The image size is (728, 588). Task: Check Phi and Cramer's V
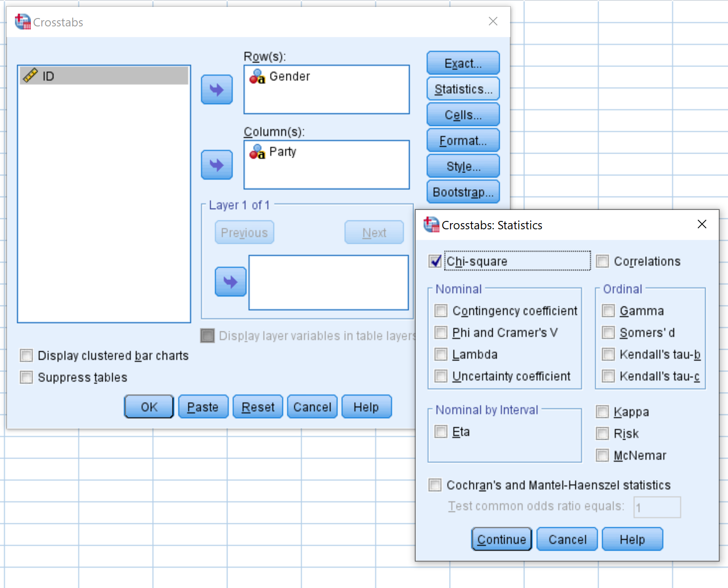[x=441, y=332]
